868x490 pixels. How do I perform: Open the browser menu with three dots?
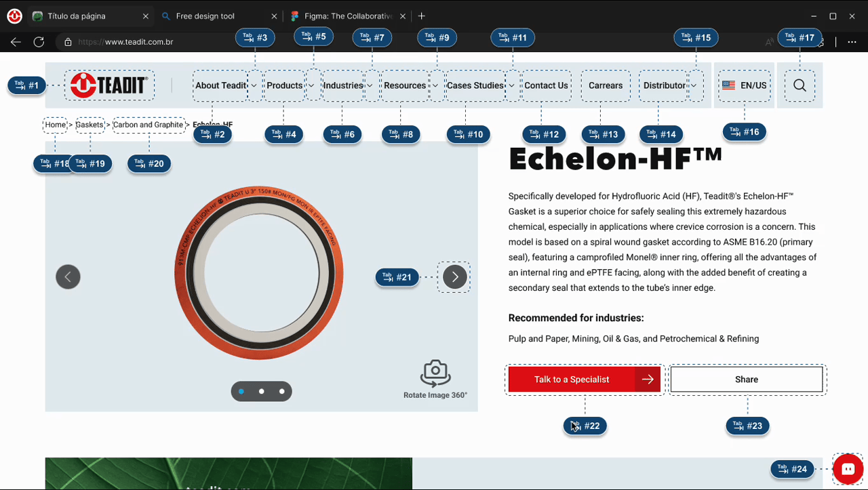tap(852, 42)
